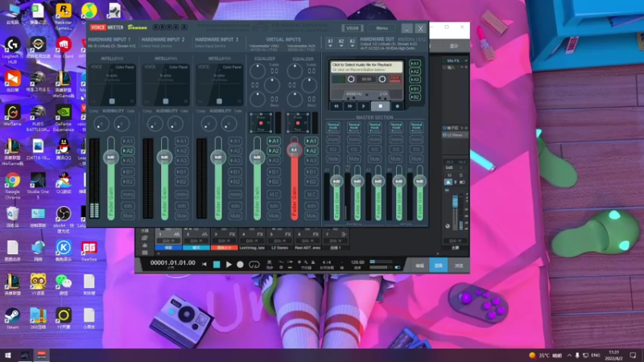Adjust Treble EQ knob on Voicemeeter VAIO
The image size is (644, 362).
click(x=258, y=72)
